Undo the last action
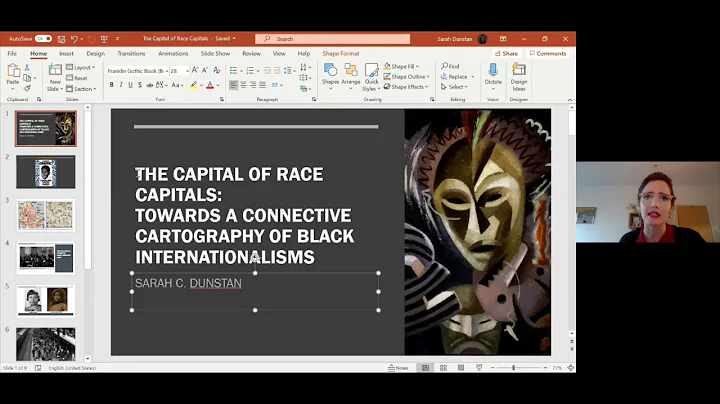 74,39
